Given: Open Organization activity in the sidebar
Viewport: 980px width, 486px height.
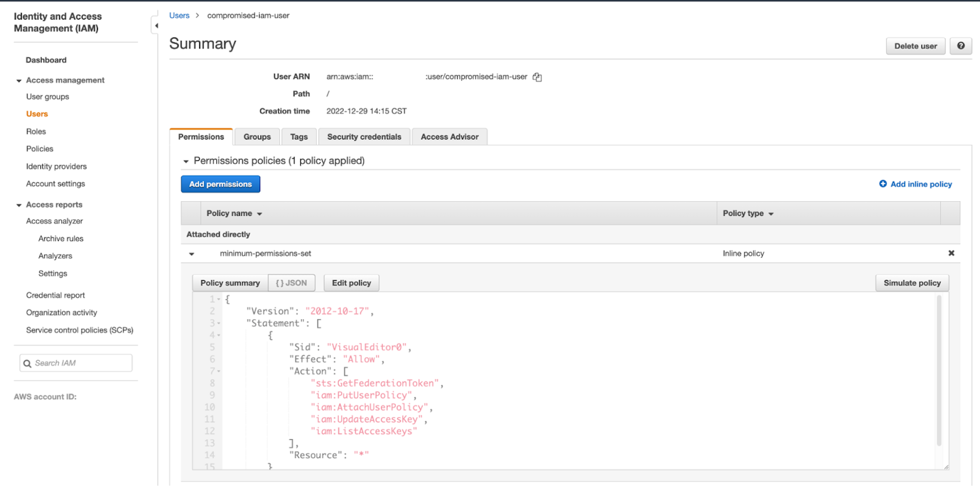Looking at the screenshot, I should [62, 313].
